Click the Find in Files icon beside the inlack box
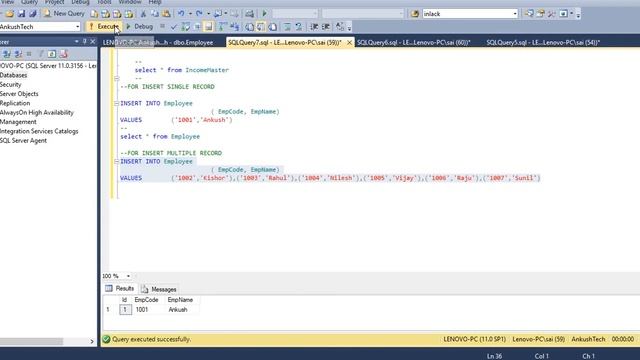Screen dimensions: 640x360 click(415, 14)
